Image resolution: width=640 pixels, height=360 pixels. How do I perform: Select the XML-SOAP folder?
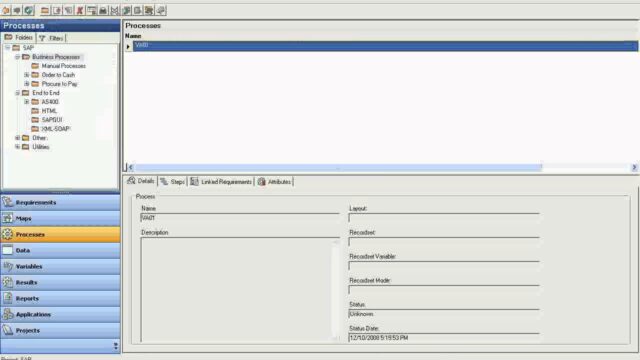click(x=56, y=129)
